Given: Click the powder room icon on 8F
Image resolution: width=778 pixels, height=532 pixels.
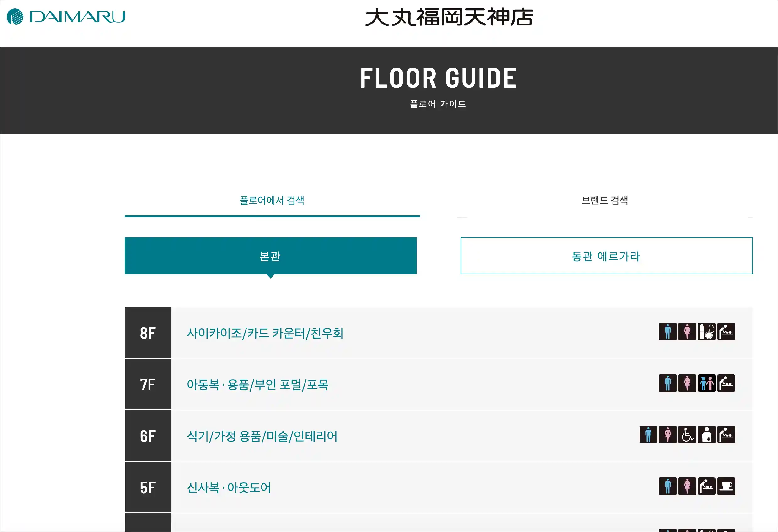Looking at the screenshot, I should (706, 331).
